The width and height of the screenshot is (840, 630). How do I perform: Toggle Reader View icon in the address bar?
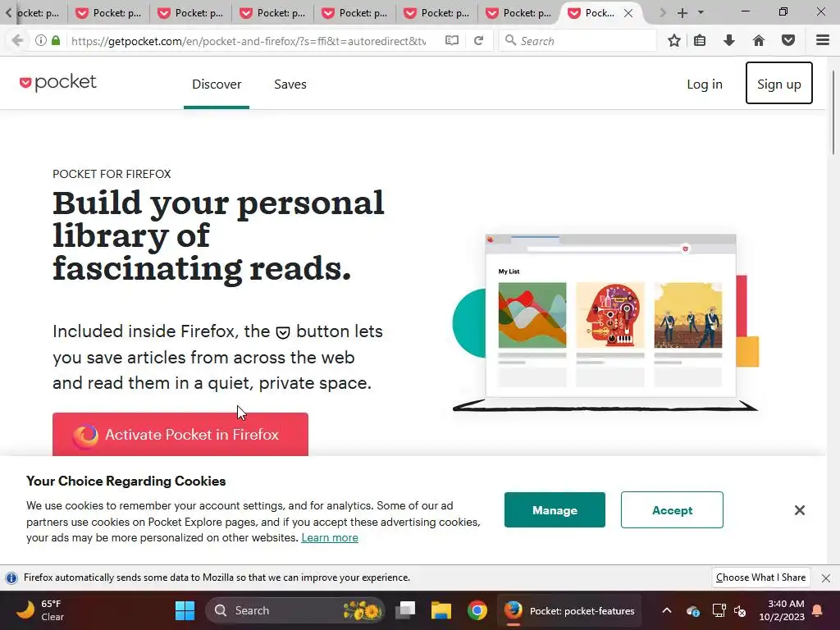(452, 41)
